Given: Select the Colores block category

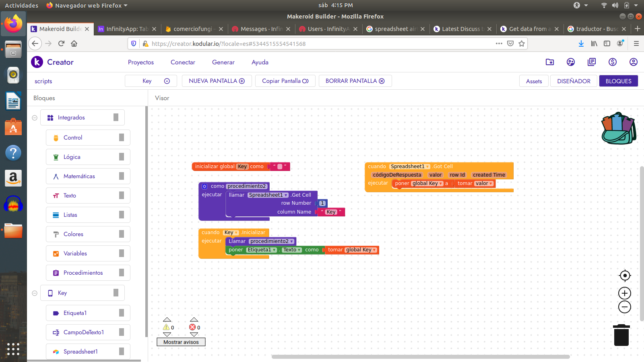Looking at the screenshot, I should coord(73,234).
